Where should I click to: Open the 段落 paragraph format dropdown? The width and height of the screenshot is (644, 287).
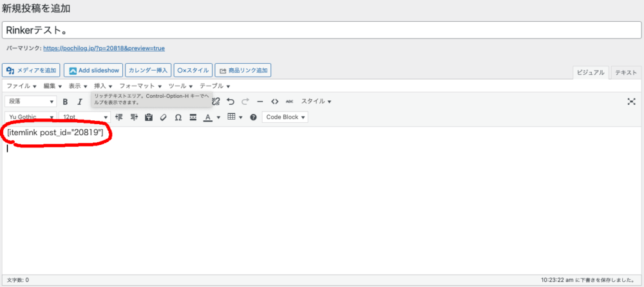30,102
